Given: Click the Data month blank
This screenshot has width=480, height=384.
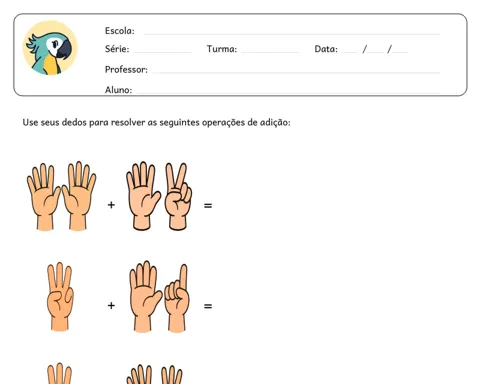Looking at the screenshot, I should [x=376, y=52].
